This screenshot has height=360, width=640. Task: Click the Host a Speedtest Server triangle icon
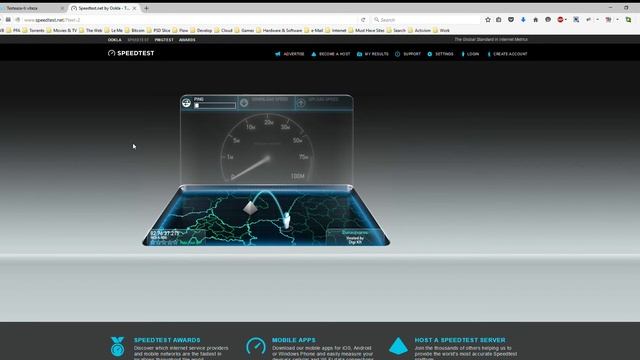[398, 346]
